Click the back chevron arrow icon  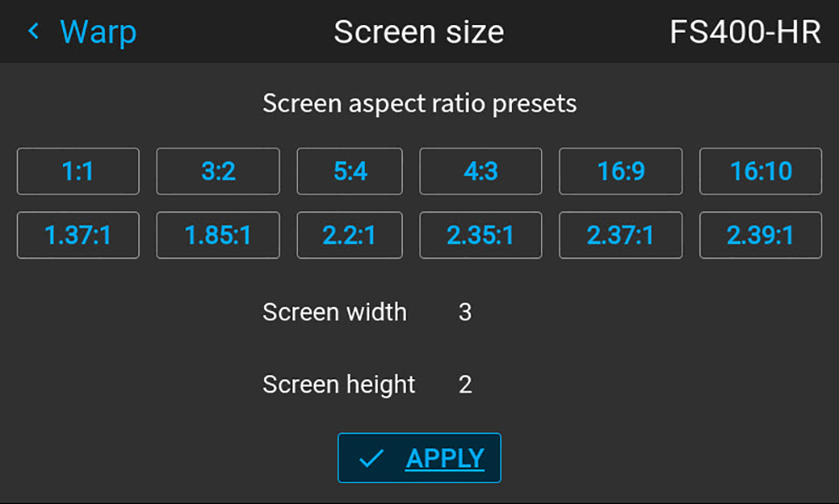(x=34, y=31)
